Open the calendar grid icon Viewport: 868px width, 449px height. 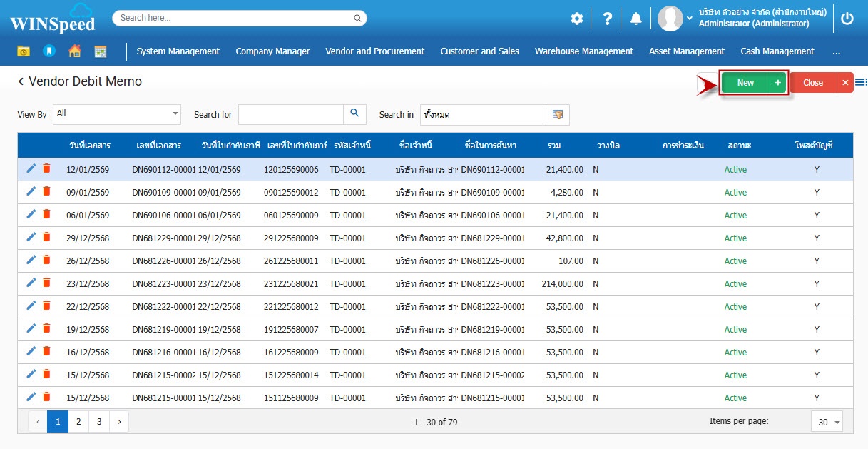100,51
